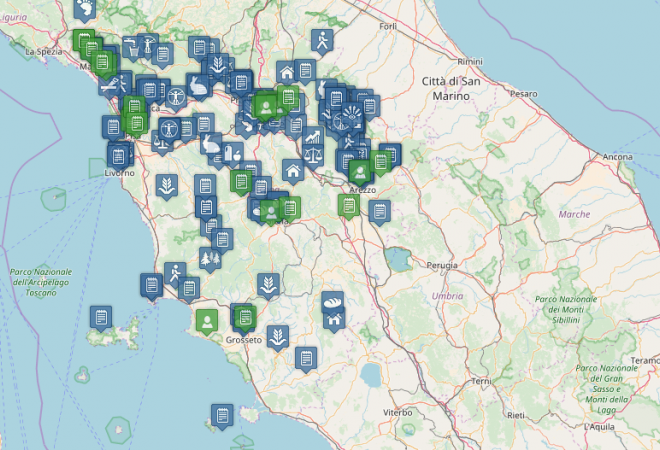Select the Livorno city label

point(120,173)
